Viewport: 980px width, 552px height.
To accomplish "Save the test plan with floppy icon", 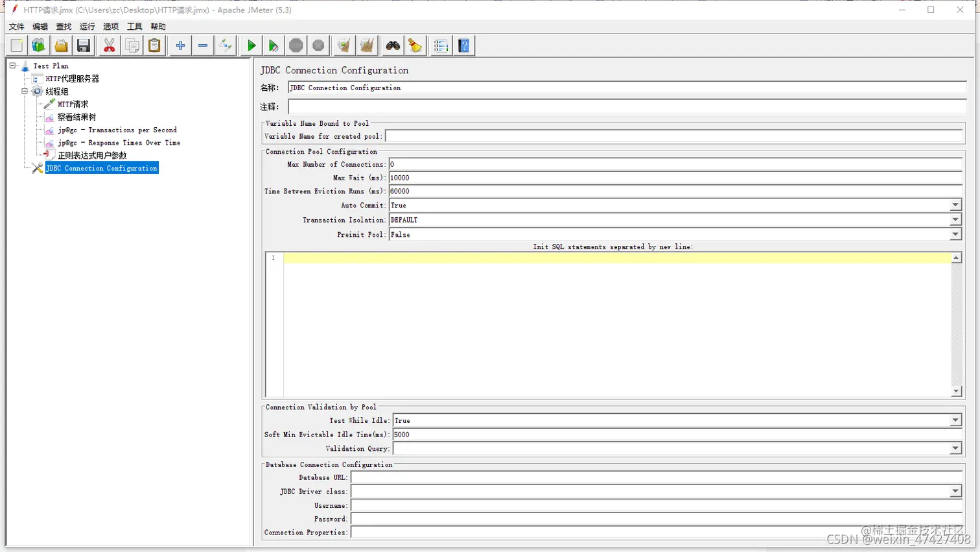I will coord(84,45).
